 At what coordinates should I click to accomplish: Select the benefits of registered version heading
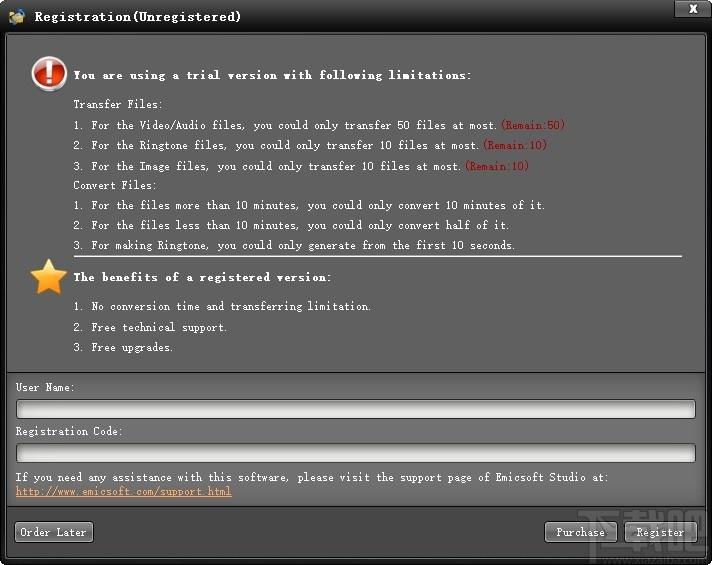pos(203,277)
